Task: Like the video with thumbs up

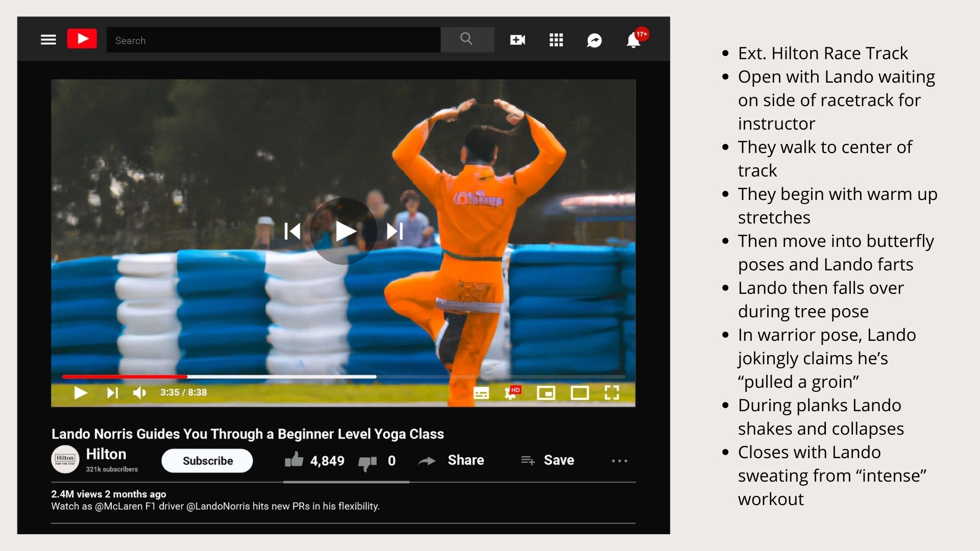Action: (295, 460)
